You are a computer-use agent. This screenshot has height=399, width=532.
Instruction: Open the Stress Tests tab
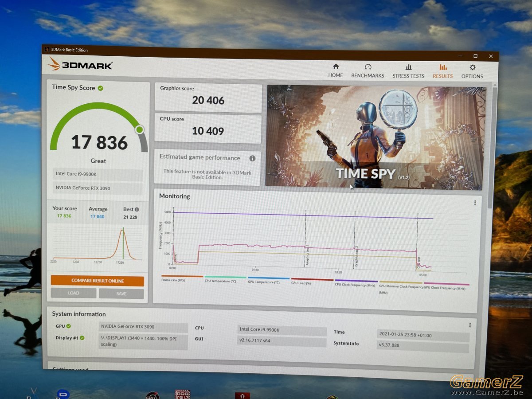(x=408, y=71)
